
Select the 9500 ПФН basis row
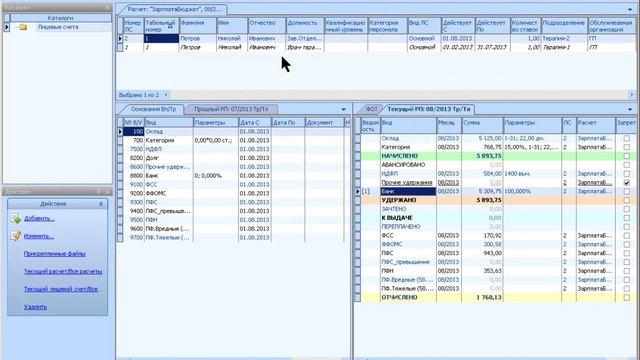(233, 220)
